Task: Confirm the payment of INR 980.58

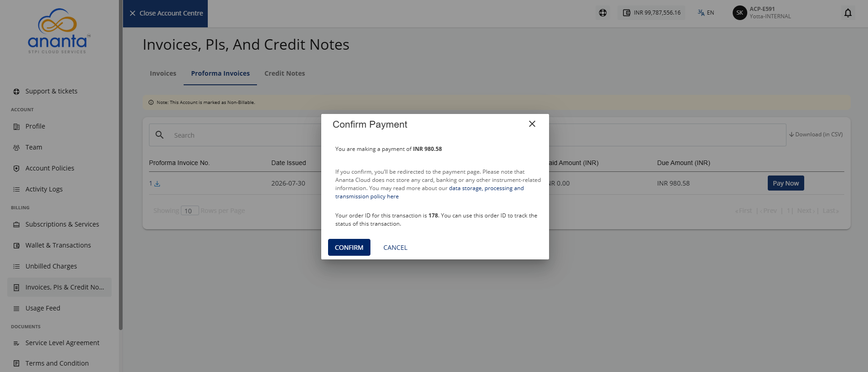Action: (349, 248)
